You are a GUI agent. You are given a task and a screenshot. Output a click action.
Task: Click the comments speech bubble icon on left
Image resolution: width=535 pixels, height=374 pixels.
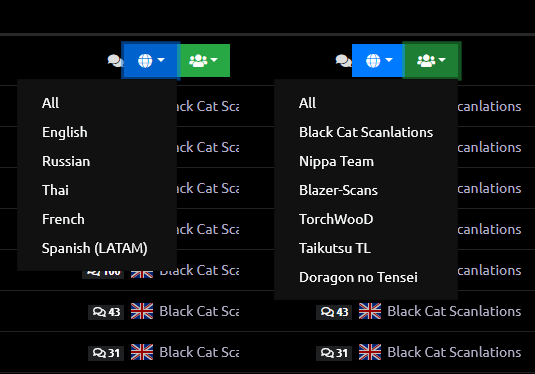(115, 61)
